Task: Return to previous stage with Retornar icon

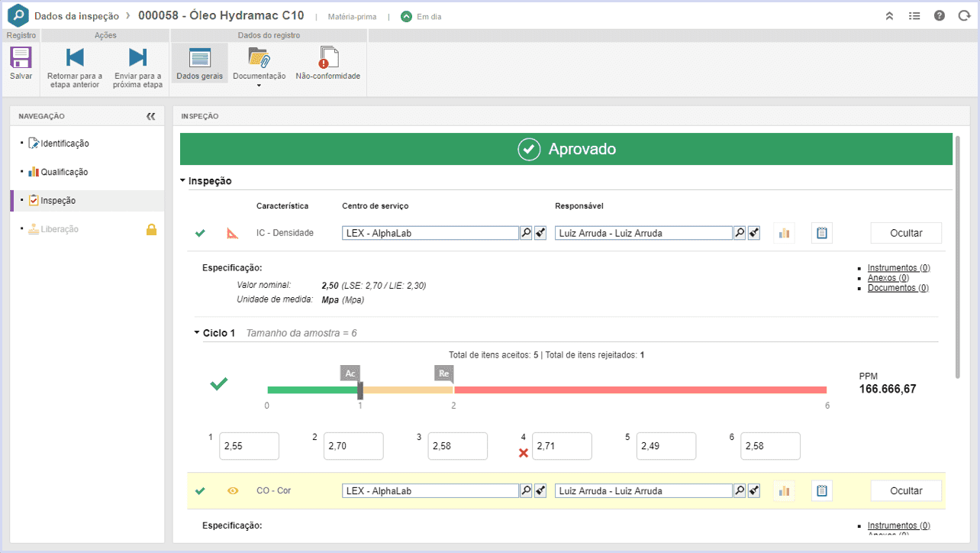Action: (x=75, y=57)
